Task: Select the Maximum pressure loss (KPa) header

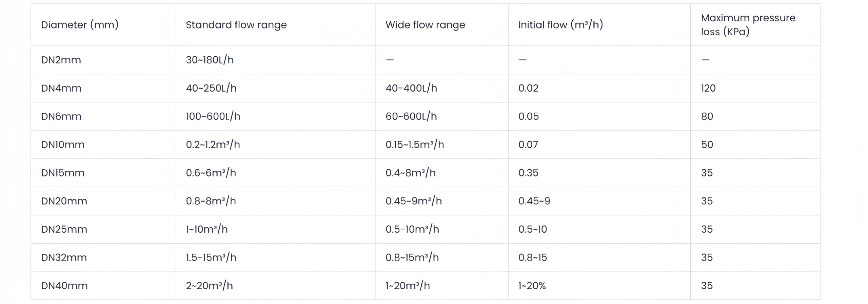Action: (748, 25)
